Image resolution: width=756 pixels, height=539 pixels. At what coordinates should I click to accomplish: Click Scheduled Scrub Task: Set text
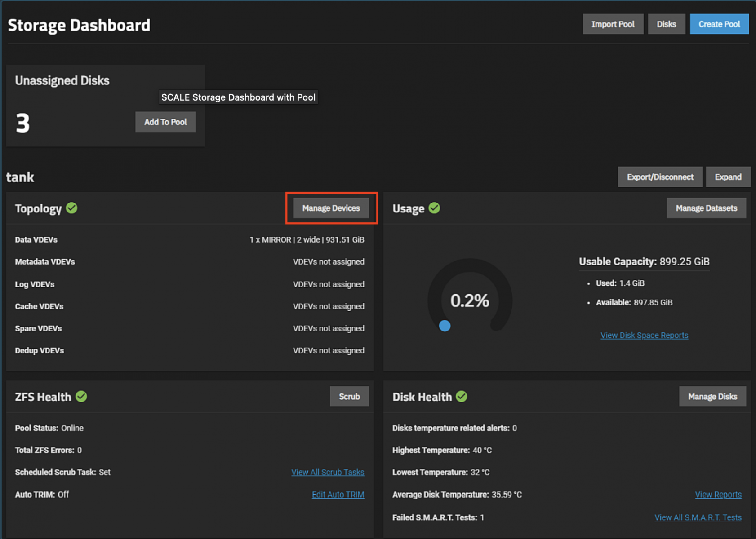click(x=62, y=472)
